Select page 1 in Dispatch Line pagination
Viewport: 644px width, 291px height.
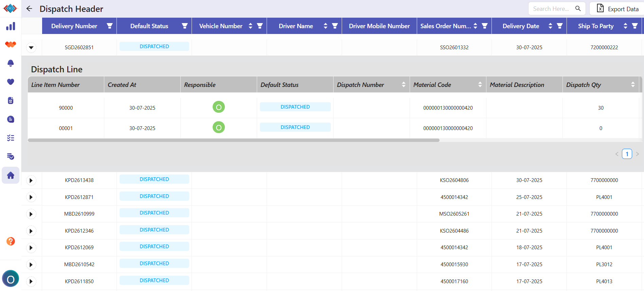[x=627, y=154]
